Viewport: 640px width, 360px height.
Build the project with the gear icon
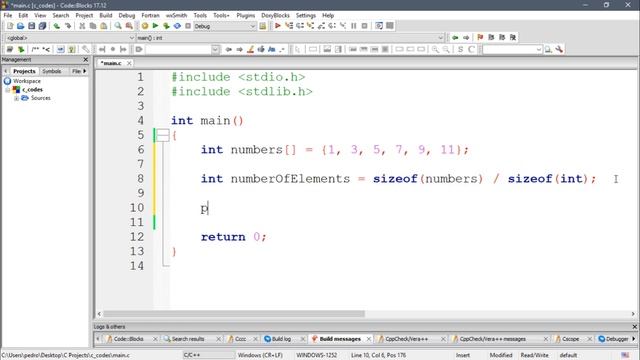tap(144, 26)
